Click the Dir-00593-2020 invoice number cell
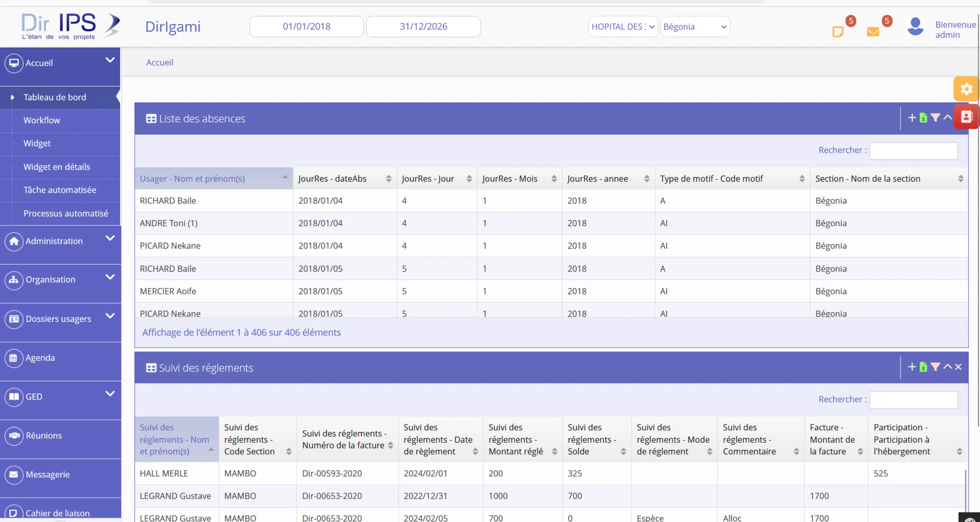 pyautogui.click(x=347, y=473)
